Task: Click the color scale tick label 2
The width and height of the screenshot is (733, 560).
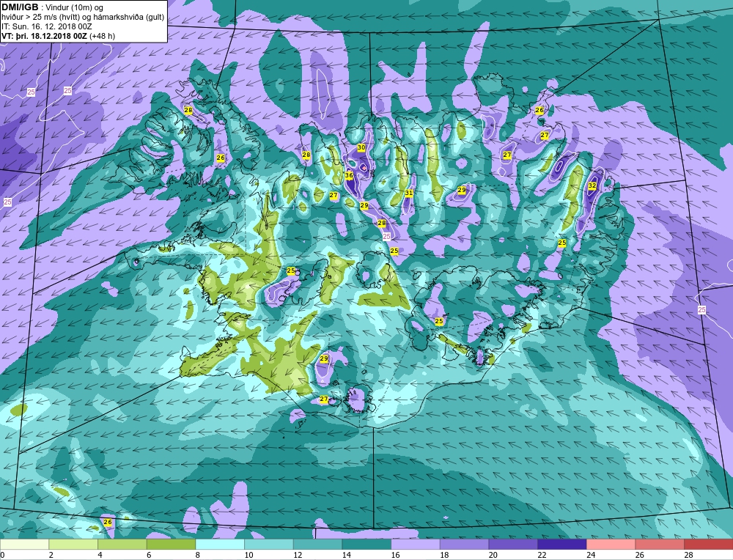Action: [x=51, y=555]
